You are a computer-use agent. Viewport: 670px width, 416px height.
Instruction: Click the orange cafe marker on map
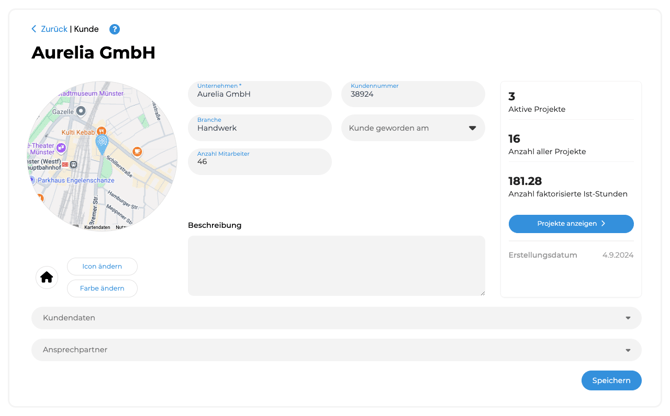[x=137, y=152]
